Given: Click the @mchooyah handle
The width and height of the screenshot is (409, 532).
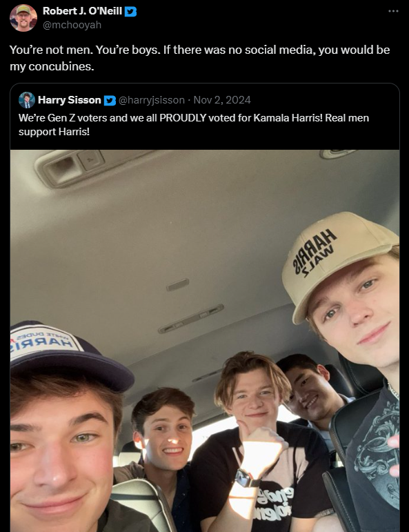Looking at the screenshot, I should pyautogui.click(x=72, y=25).
